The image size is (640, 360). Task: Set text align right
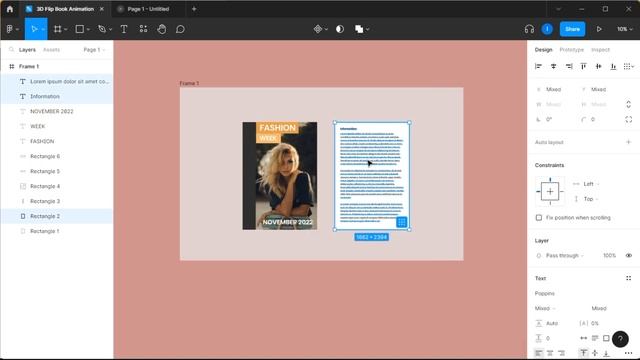(562, 353)
